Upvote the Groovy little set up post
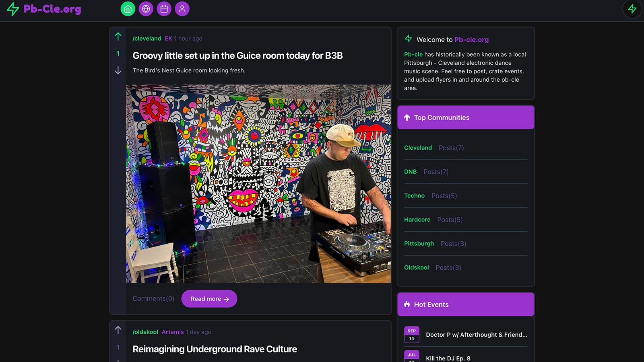 (x=118, y=37)
